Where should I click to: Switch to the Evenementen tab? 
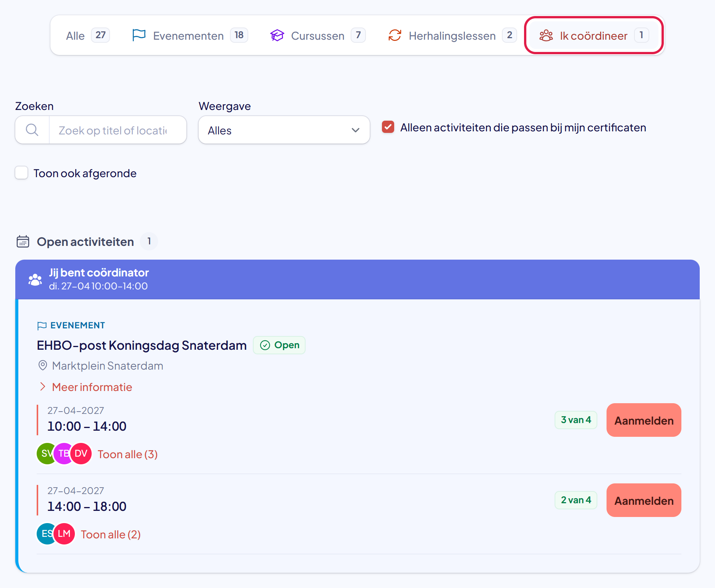coord(190,36)
